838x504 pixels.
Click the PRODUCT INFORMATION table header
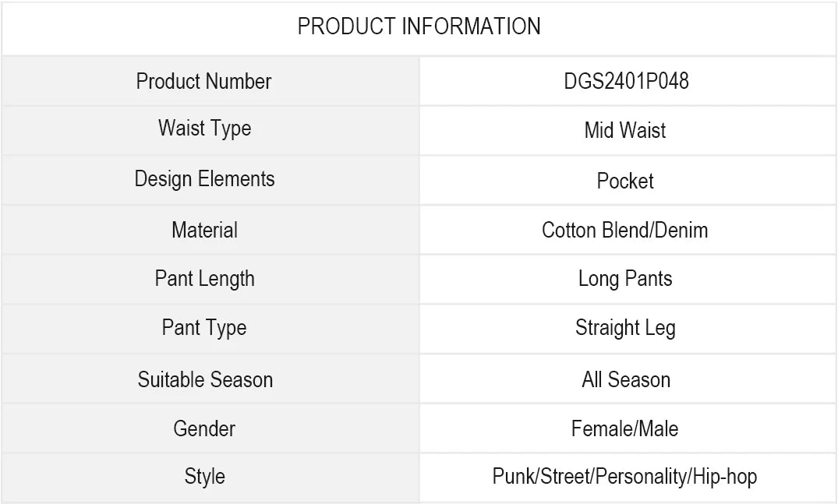point(419,26)
